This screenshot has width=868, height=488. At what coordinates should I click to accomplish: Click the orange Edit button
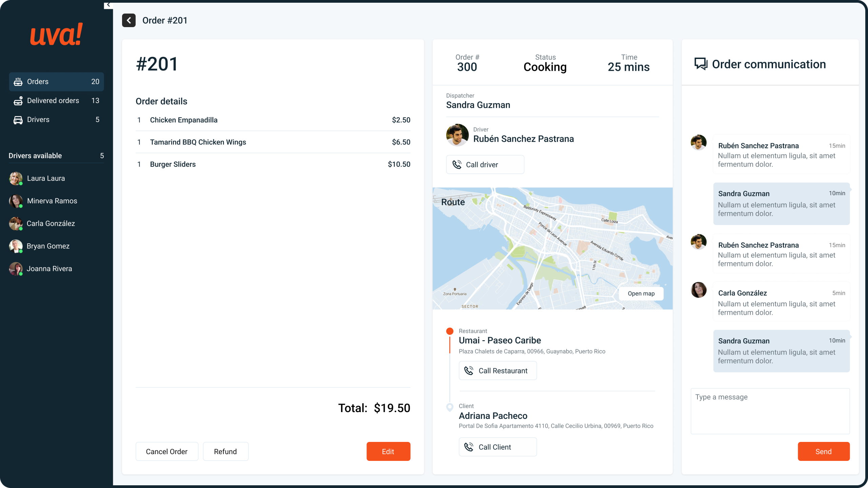pyautogui.click(x=388, y=451)
